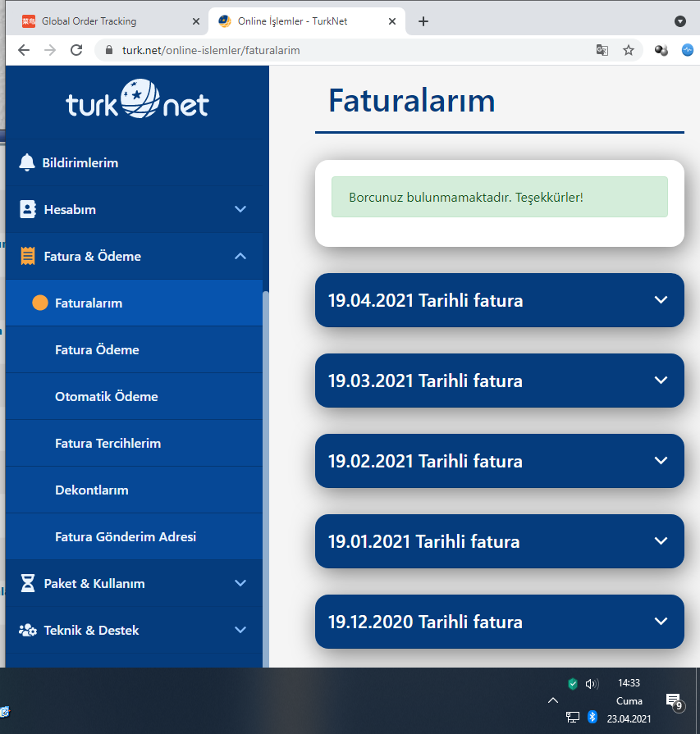Reload the TurkNet page
The image size is (700, 734).
point(76,50)
